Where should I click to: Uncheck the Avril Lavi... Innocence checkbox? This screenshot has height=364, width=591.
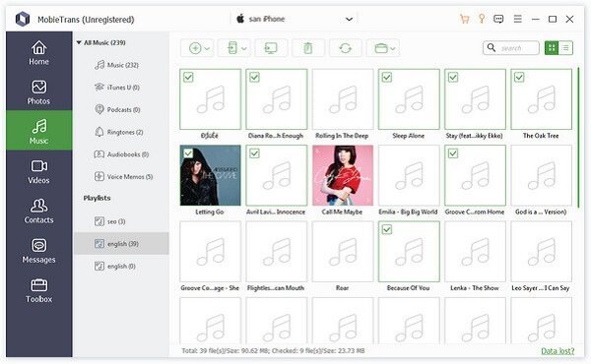click(x=254, y=153)
